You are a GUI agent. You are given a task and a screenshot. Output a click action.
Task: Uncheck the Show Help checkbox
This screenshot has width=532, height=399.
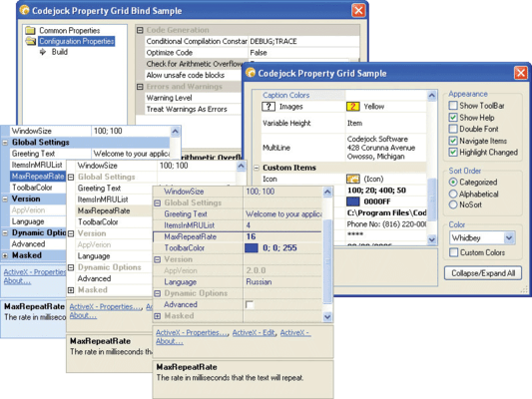click(x=453, y=118)
